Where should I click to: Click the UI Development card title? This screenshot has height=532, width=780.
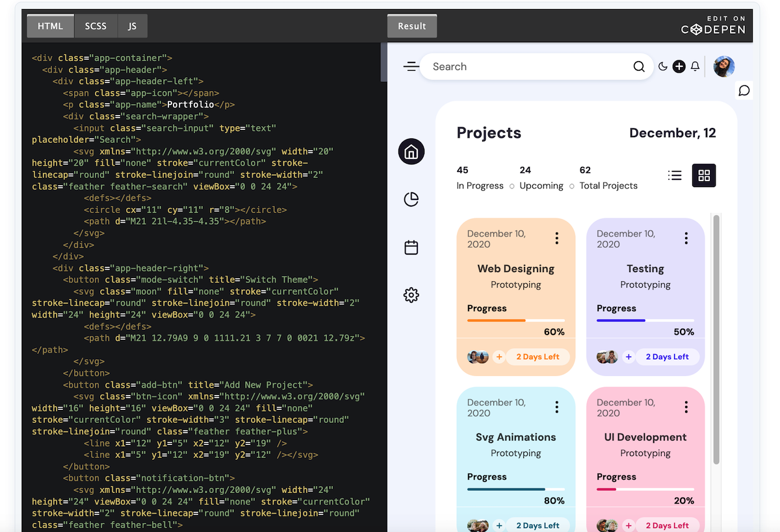click(x=645, y=437)
